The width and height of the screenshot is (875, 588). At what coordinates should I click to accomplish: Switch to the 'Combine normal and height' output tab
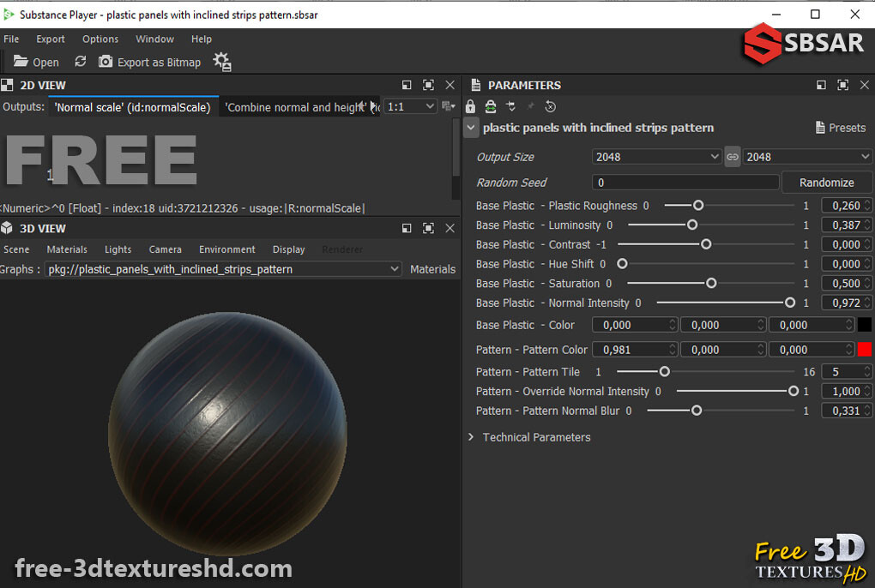pyautogui.click(x=299, y=107)
